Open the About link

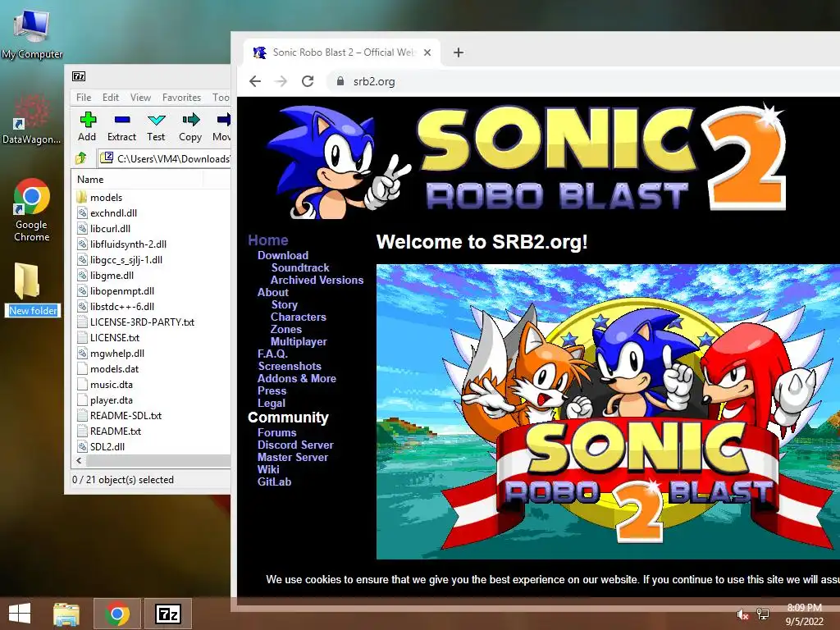coord(272,293)
